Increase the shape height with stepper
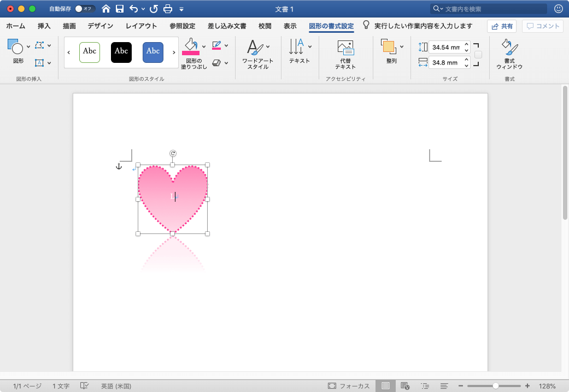Viewport: 569px width, 392px height. point(467,44)
